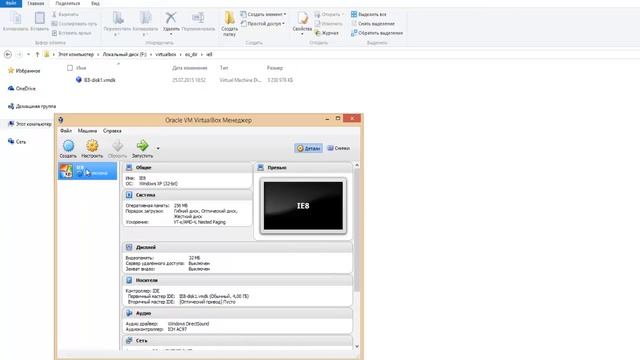Select the IE8 virtual machine in list
Image resolution: width=640 pixels, height=360 pixels.
87,171
